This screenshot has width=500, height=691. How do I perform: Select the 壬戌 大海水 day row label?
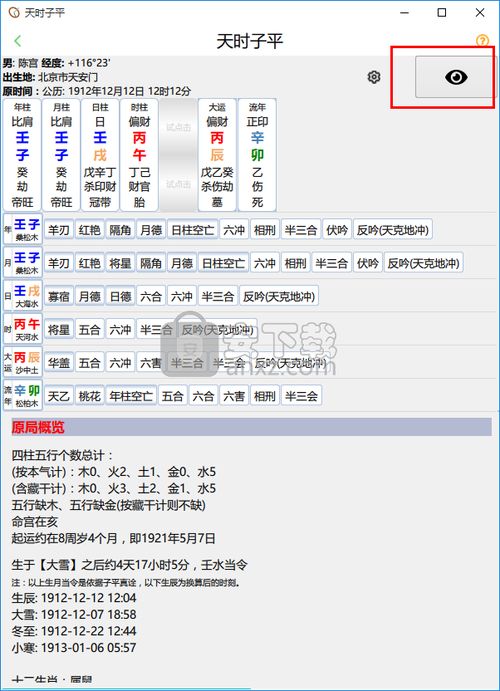pos(23,296)
